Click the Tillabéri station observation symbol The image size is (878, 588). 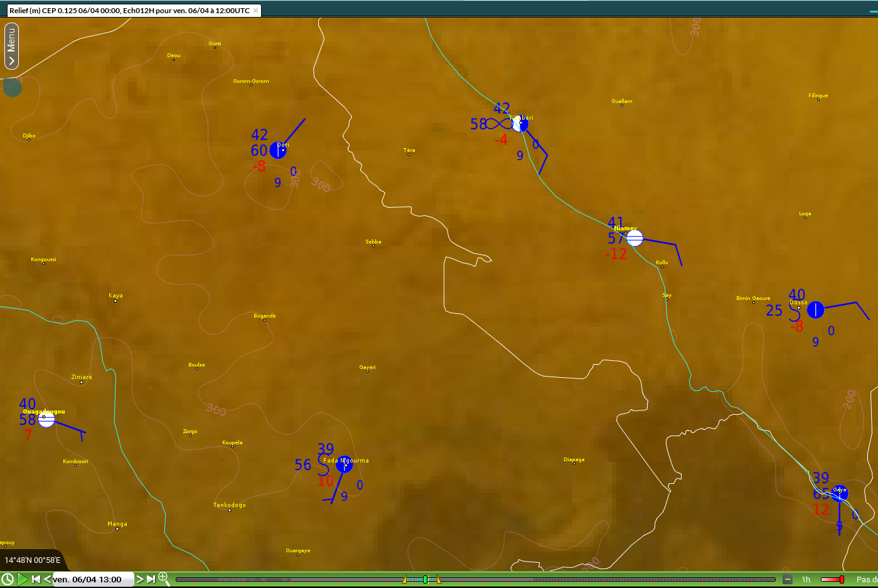click(x=520, y=124)
